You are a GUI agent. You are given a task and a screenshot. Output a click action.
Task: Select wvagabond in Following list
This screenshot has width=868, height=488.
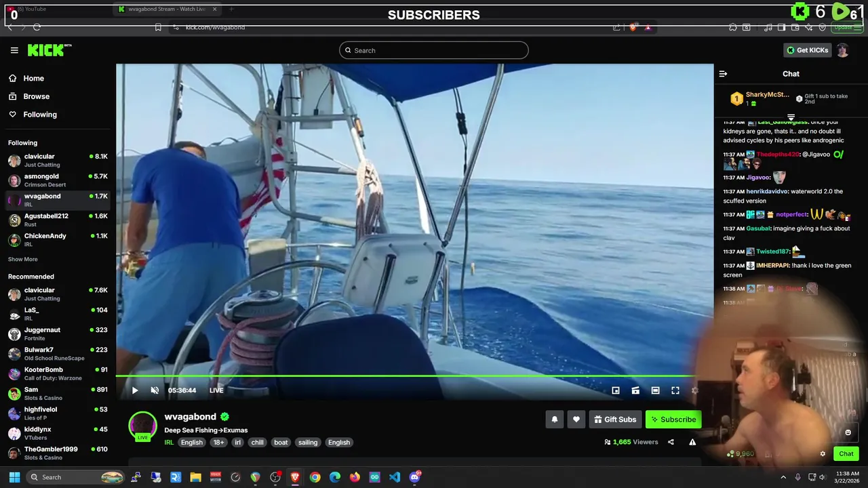[58, 200]
